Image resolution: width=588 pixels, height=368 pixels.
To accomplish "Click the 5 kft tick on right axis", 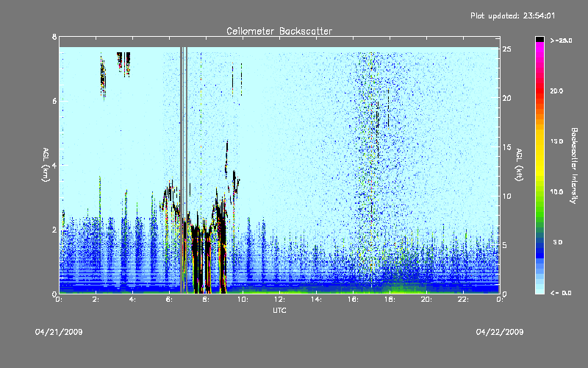I will 505,245.
